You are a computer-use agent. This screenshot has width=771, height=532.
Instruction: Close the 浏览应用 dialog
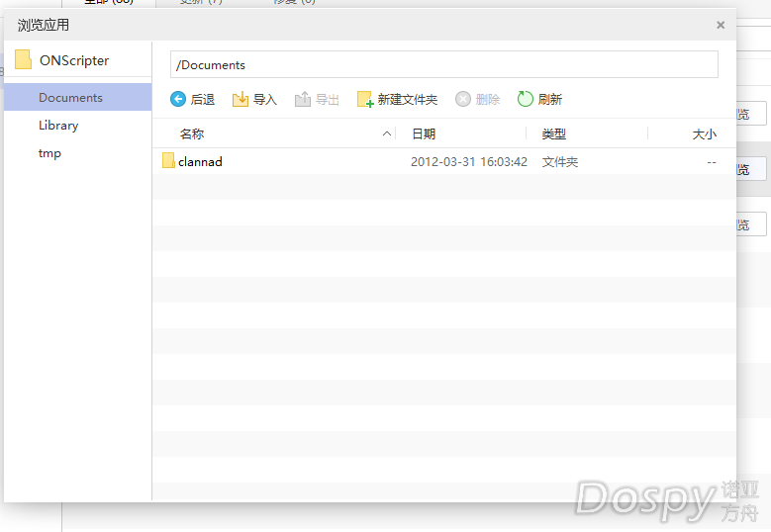click(721, 25)
